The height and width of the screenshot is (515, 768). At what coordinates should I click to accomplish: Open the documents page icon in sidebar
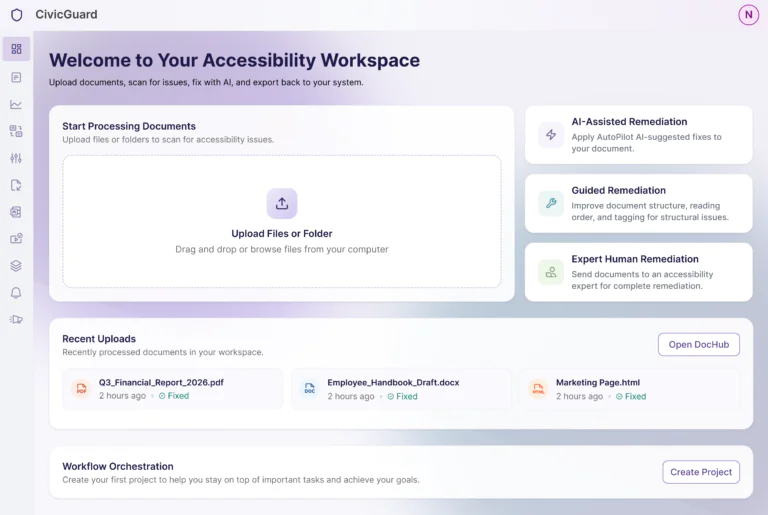[16, 77]
